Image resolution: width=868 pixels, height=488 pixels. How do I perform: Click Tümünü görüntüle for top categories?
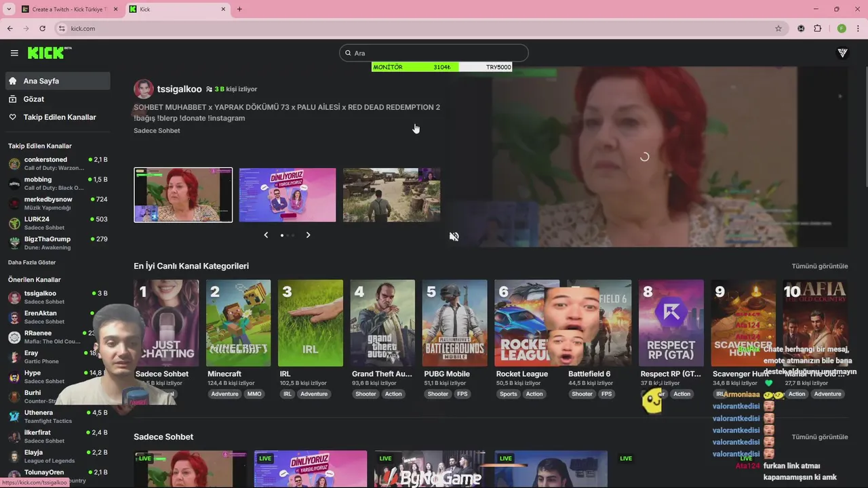click(x=819, y=266)
